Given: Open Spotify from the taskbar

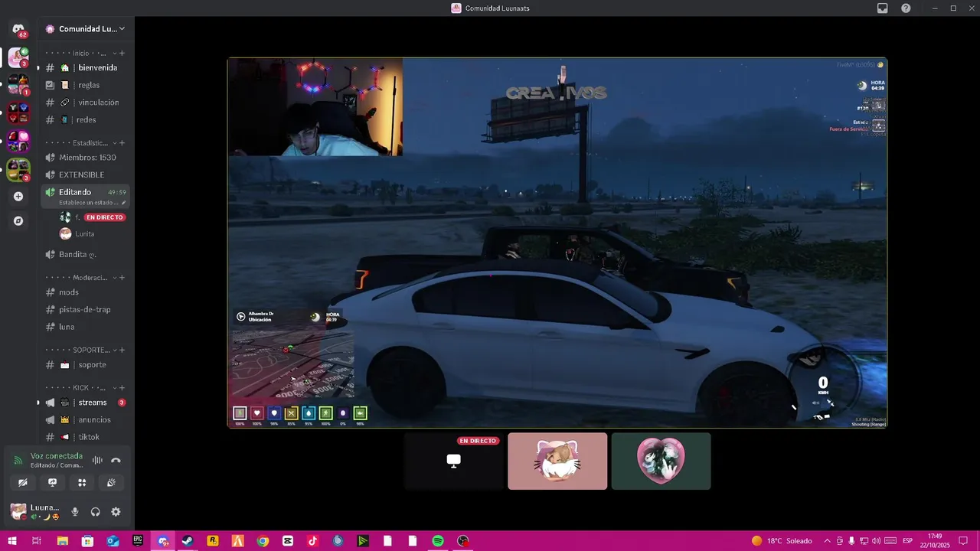Looking at the screenshot, I should [x=438, y=541].
